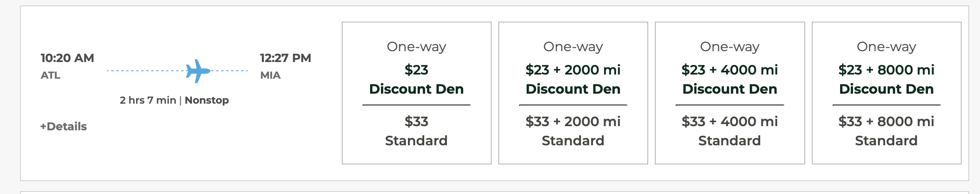Click One-way heading above the $23-only fare
Viewport: 980px width, 194px height.
(x=416, y=47)
